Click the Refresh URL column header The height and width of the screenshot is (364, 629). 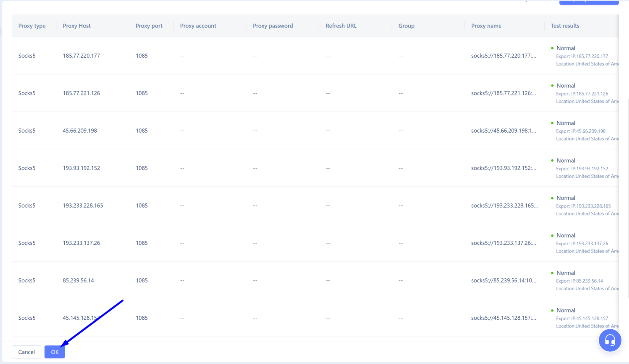click(341, 25)
